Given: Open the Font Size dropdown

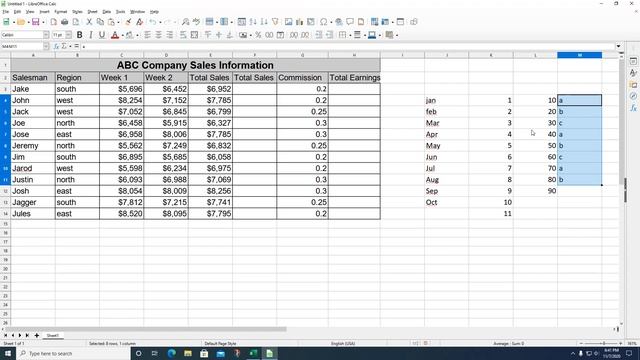Looking at the screenshot, I should tap(69, 35).
